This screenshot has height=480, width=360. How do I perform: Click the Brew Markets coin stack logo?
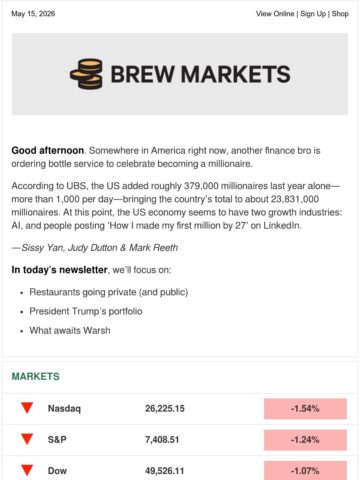(86, 74)
